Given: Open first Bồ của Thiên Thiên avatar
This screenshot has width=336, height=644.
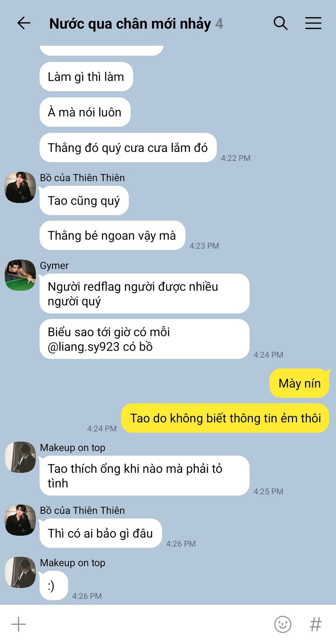Looking at the screenshot, I should 20,187.
